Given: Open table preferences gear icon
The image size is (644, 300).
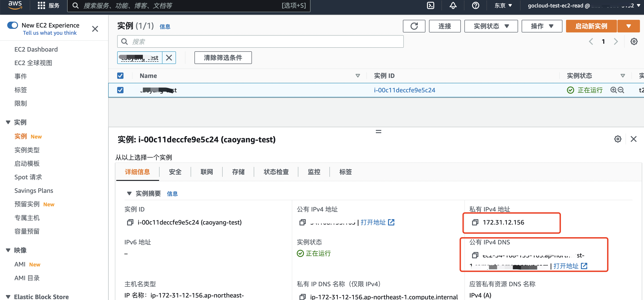Looking at the screenshot, I should (634, 41).
